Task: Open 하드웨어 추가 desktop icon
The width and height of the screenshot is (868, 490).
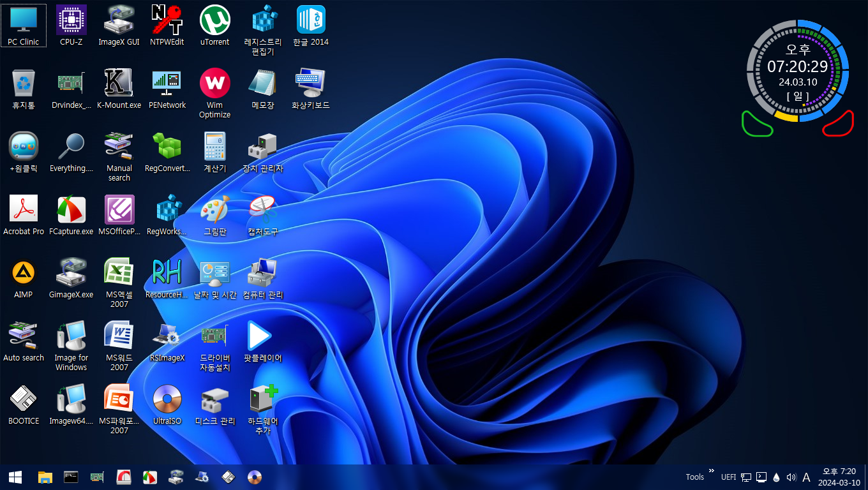Action: [x=263, y=410]
